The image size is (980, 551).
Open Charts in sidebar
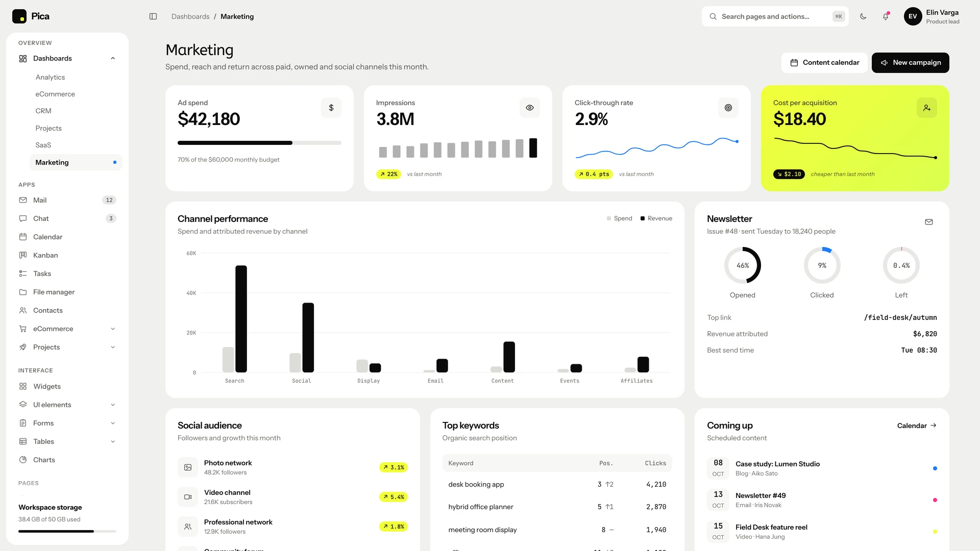coord(67,460)
